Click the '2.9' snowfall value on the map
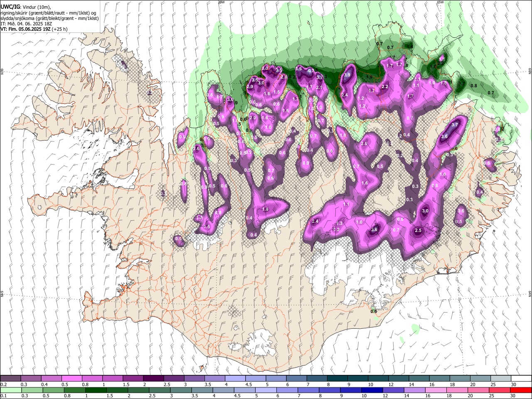The image size is (532, 399). pyautogui.click(x=250, y=86)
